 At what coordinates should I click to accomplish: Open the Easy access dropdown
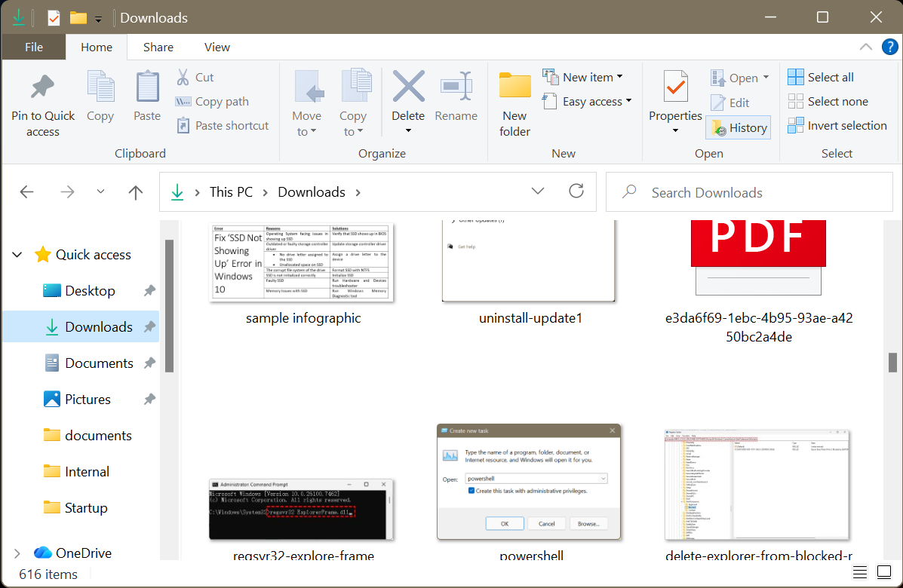[x=587, y=101]
